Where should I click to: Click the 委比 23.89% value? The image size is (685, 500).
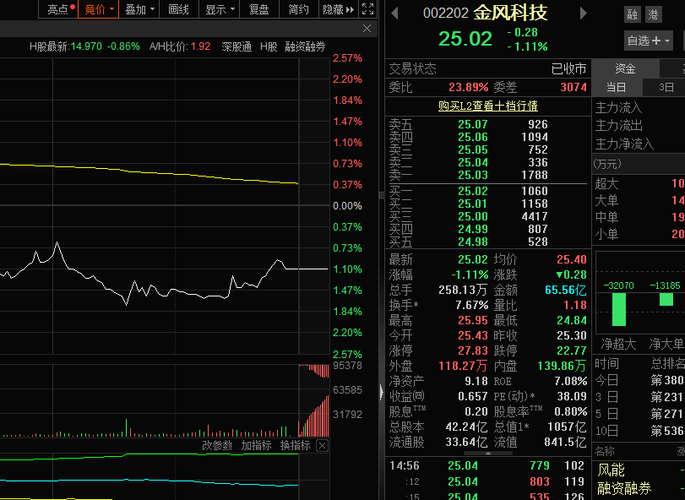(x=468, y=87)
